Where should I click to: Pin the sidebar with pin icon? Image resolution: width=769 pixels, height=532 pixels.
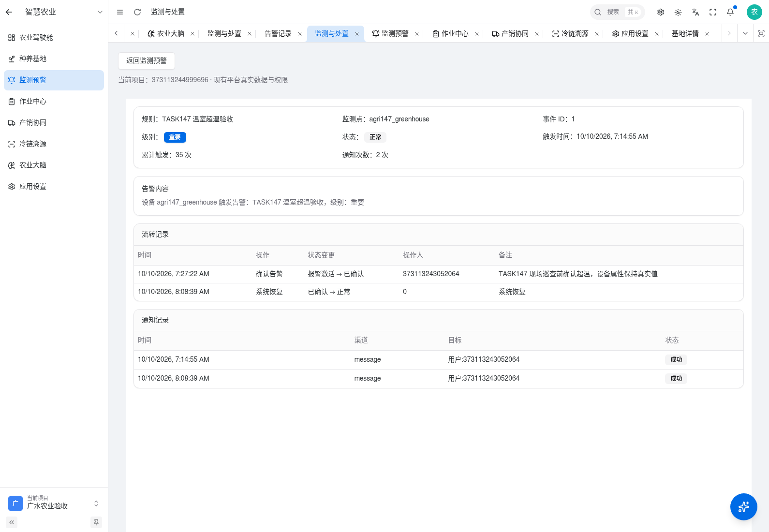[96, 522]
